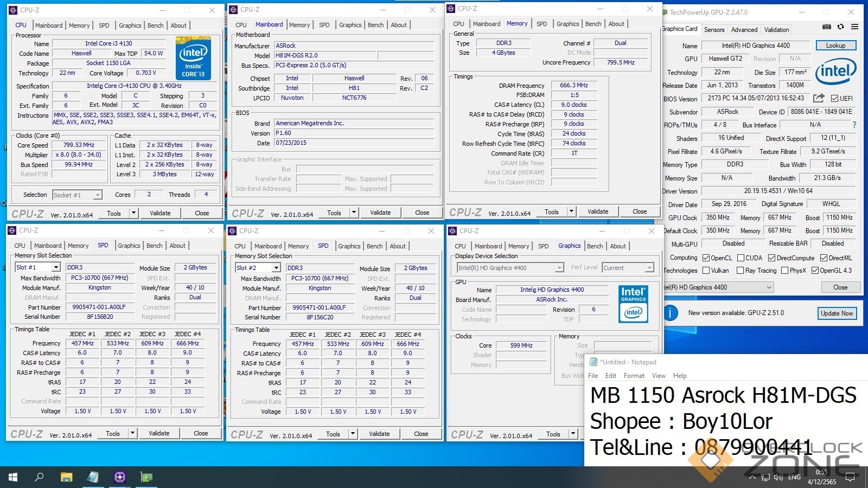The width and height of the screenshot is (868, 488).
Task: Click the bus interface question mark icon
Action: coord(854,125)
